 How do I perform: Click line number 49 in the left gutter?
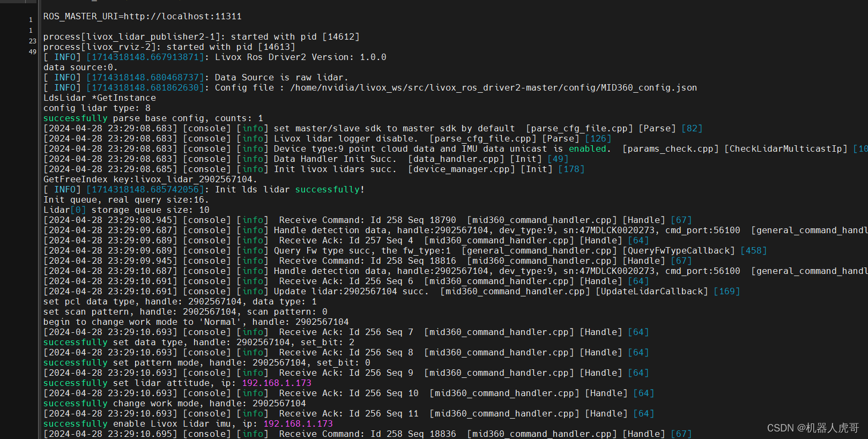coord(32,52)
